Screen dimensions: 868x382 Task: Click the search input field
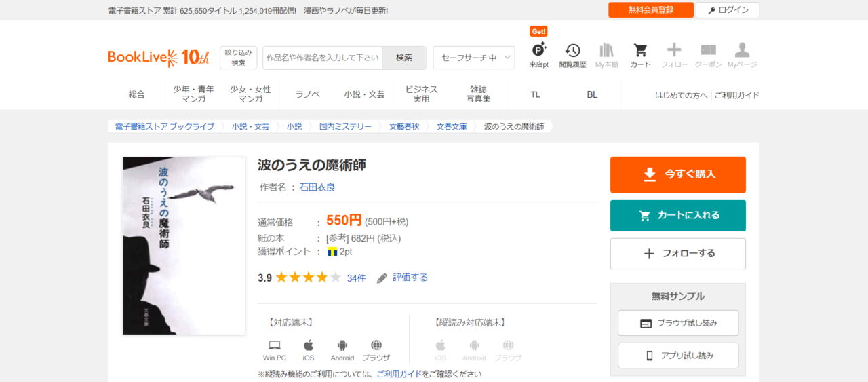[x=322, y=58]
